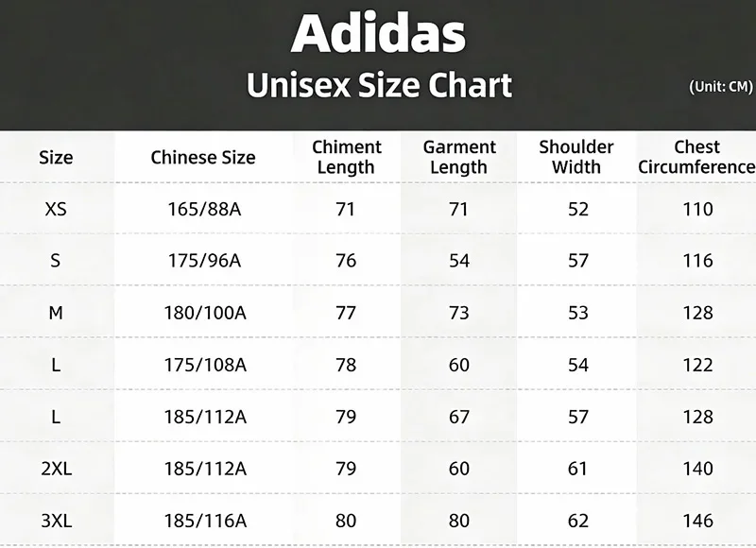Click the Adidas title text
The width and height of the screenshot is (756, 548).
379,34
